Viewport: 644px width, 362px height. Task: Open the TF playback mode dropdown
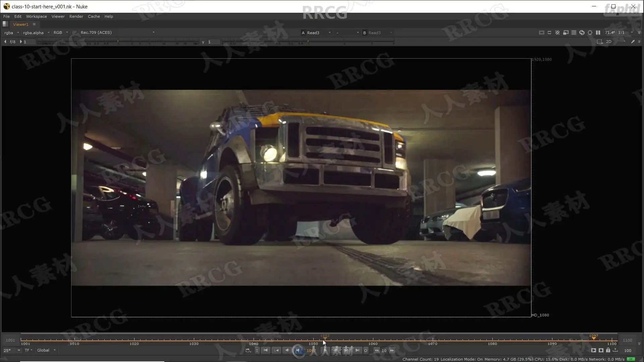coord(29,351)
